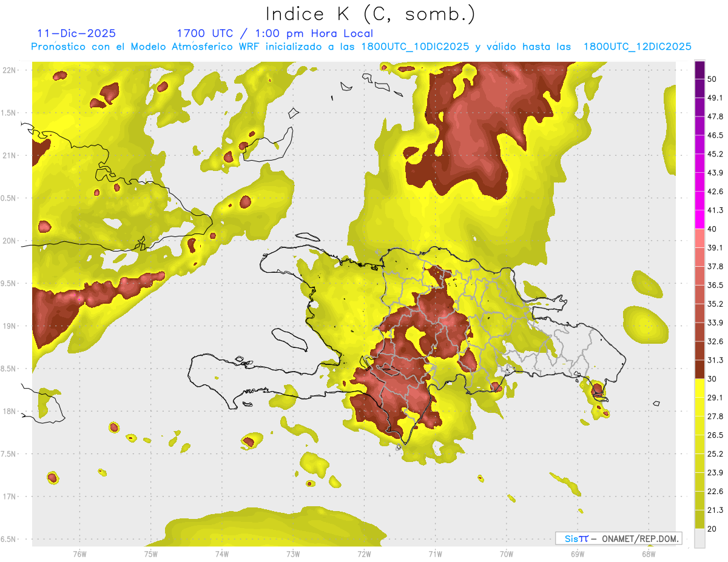Click the 9.5N latitude label
The width and height of the screenshot is (728, 562).
pos(8,284)
